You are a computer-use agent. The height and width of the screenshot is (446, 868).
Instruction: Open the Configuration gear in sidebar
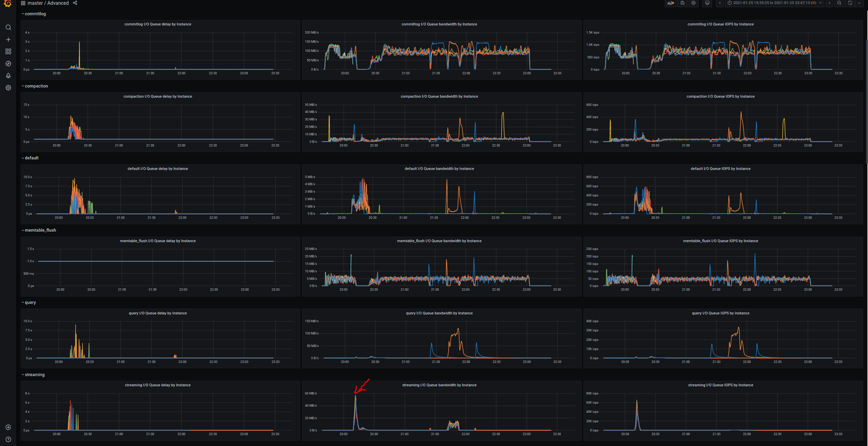coord(8,88)
